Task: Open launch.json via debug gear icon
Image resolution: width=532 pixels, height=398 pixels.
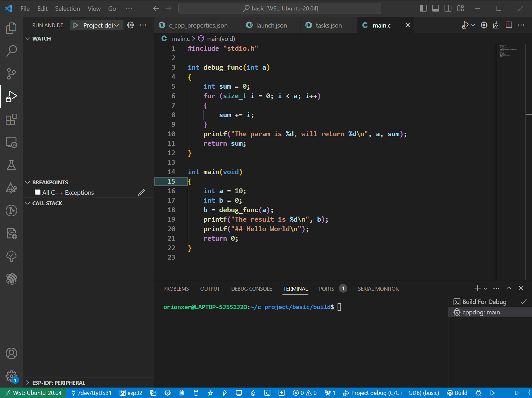Action: [130, 25]
